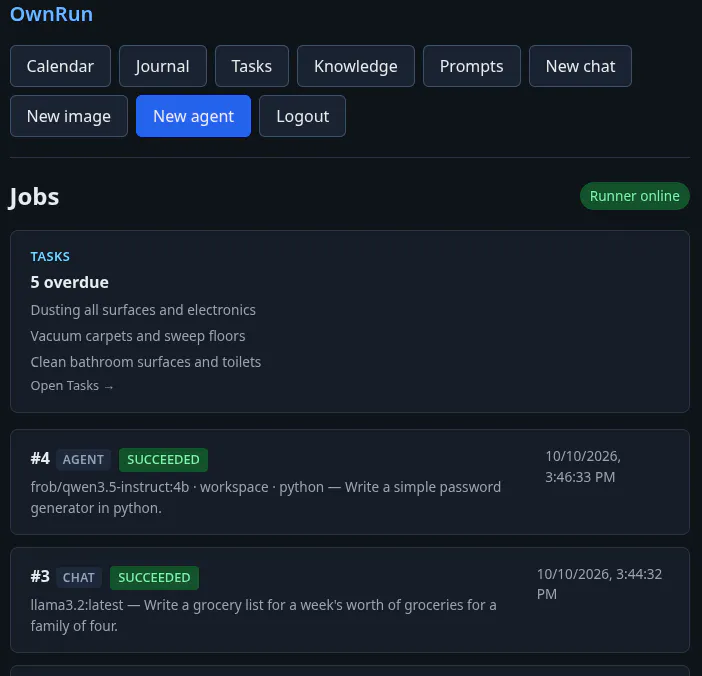The height and width of the screenshot is (676, 702).
Task: Launch the New agent button
Action: [193, 116]
